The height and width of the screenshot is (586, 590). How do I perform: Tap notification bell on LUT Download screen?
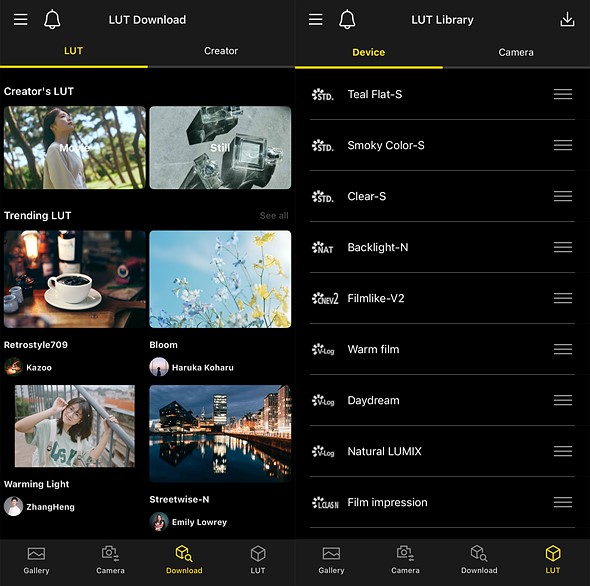[x=52, y=20]
